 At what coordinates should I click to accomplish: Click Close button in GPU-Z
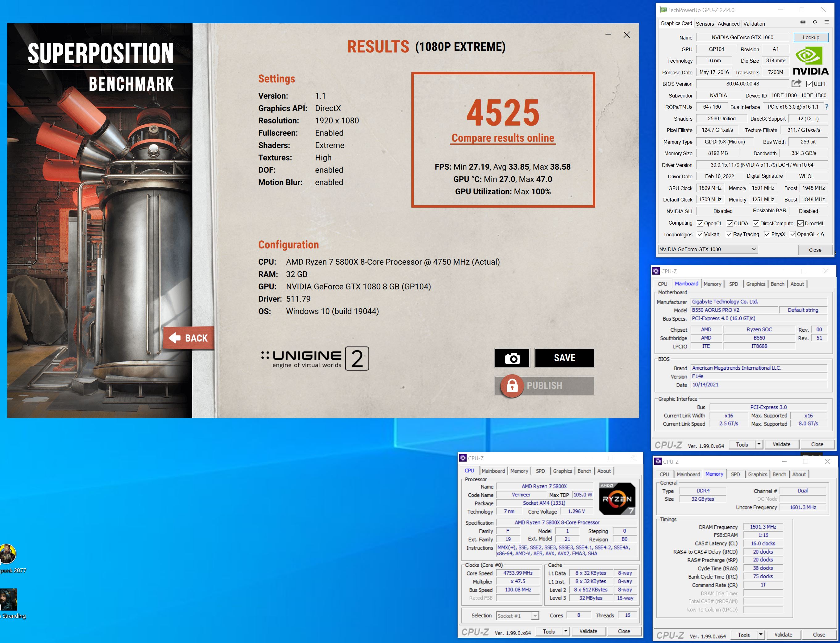815,250
